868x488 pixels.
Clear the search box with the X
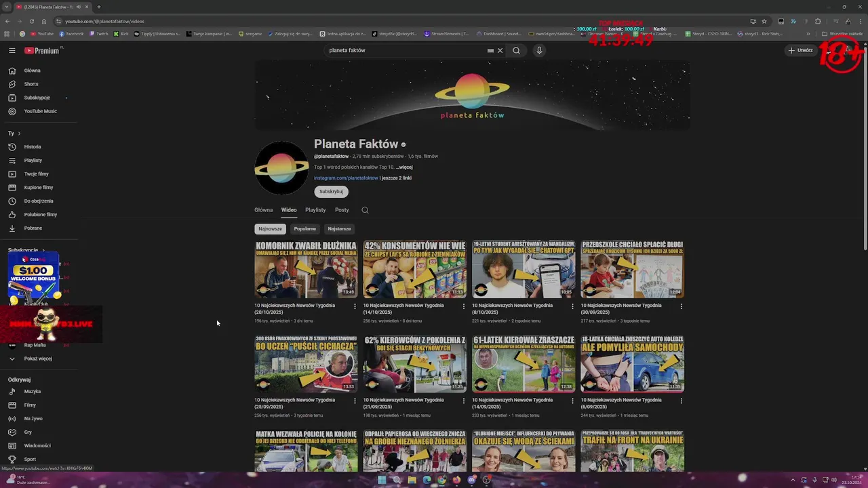500,50
